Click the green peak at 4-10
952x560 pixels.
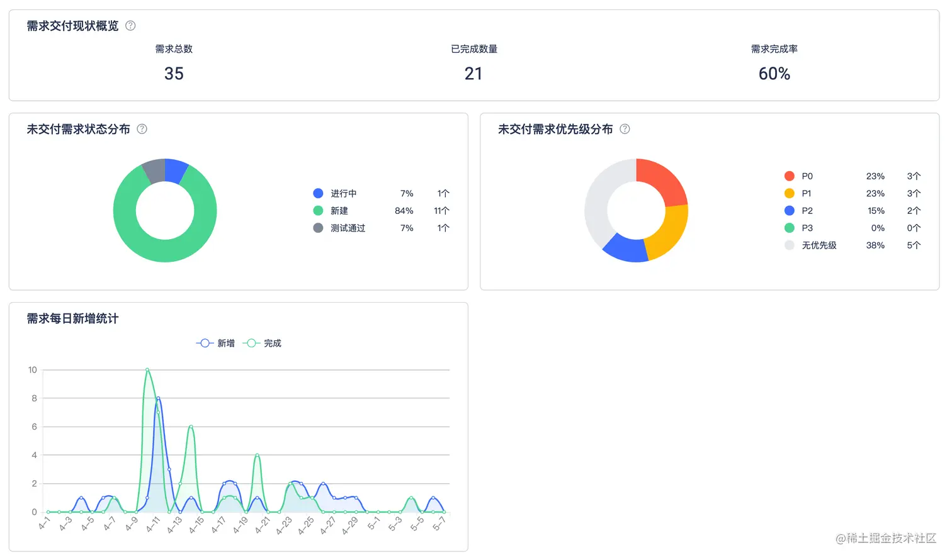(147, 370)
